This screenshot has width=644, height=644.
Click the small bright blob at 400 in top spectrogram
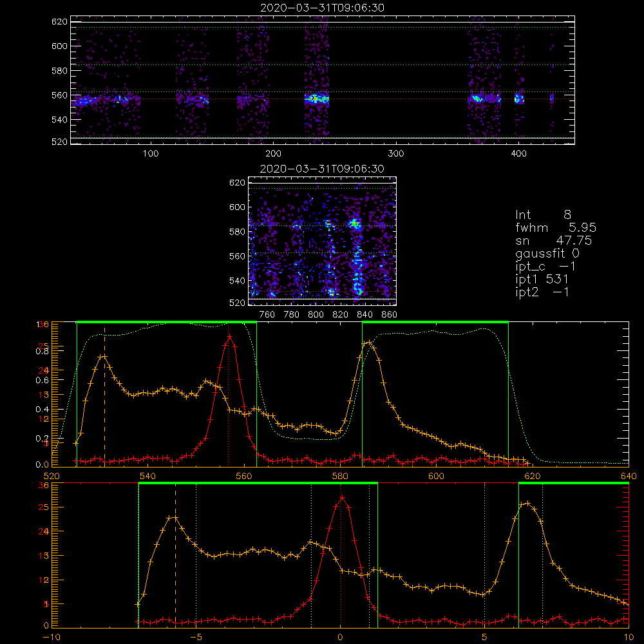[x=518, y=99]
